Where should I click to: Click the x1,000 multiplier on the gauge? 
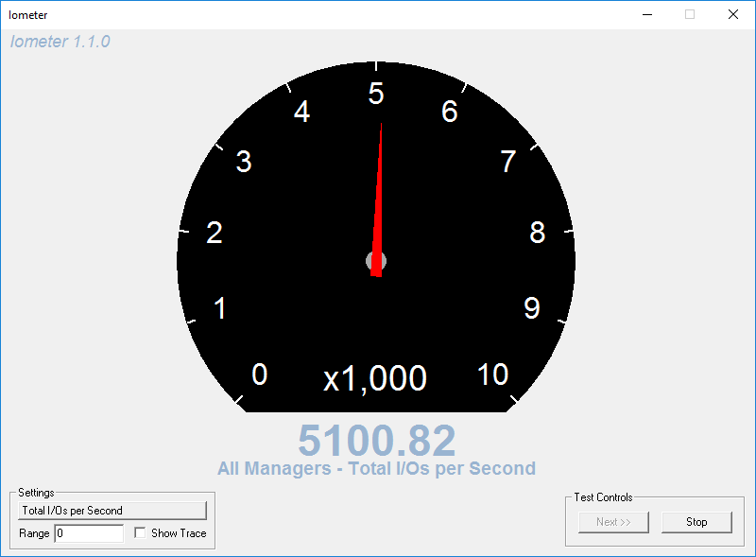point(375,378)
